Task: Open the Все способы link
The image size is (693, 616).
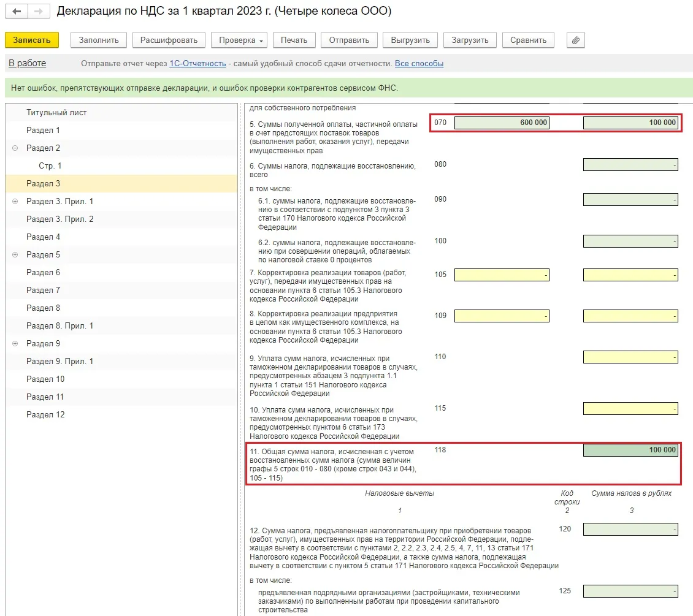Action: (x=419, y=64)
